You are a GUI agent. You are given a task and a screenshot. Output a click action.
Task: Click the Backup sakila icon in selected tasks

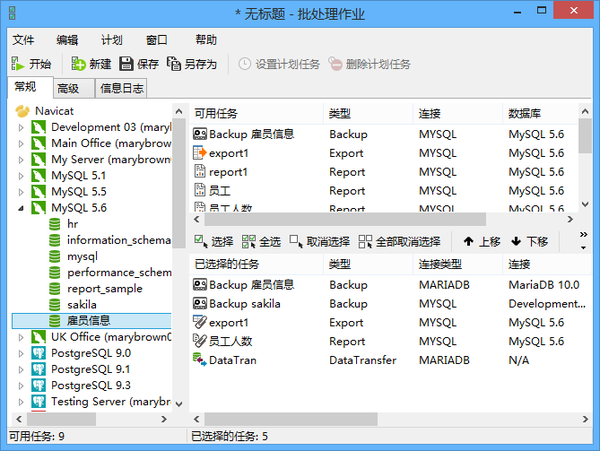(x=200, y=303)
